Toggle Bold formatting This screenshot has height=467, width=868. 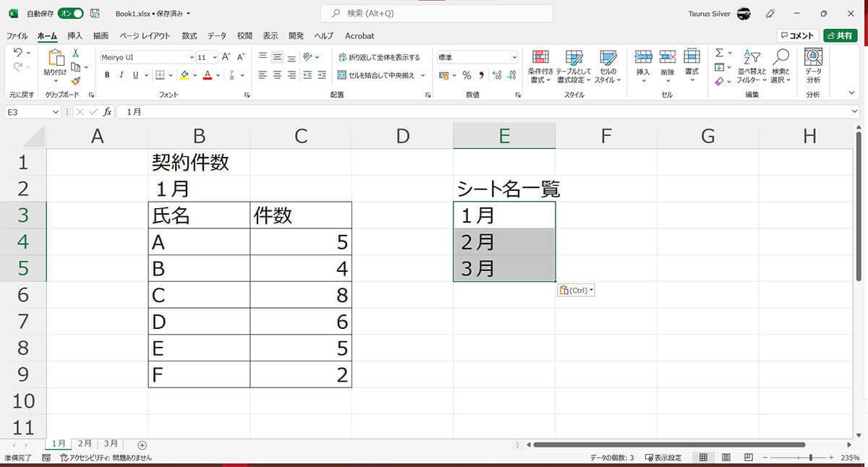click(107, 75)
